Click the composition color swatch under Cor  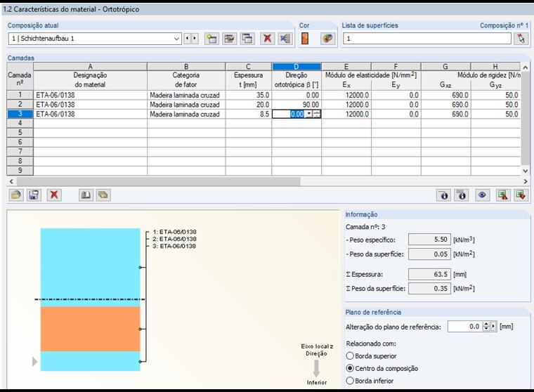pyautogui.click(x=305, y=39)
